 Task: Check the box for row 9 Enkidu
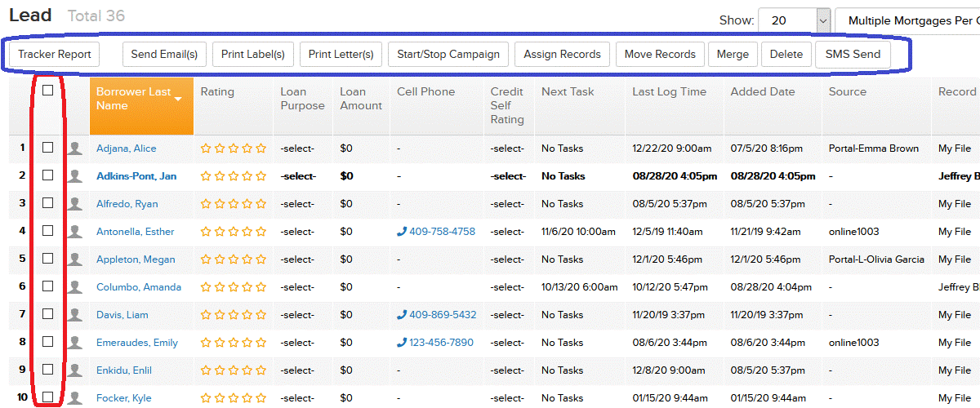(48, 370)
